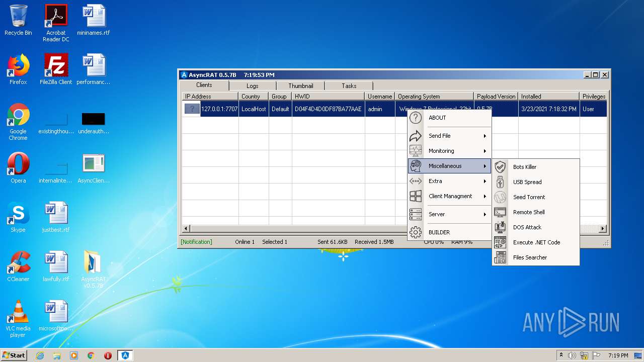The image size is (644, 362).
Task: Click the ABOUT question mark icon
Action: (x=415, y=118)
